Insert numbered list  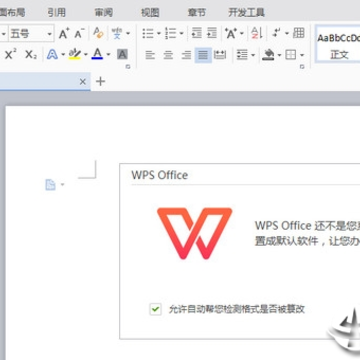171,33
